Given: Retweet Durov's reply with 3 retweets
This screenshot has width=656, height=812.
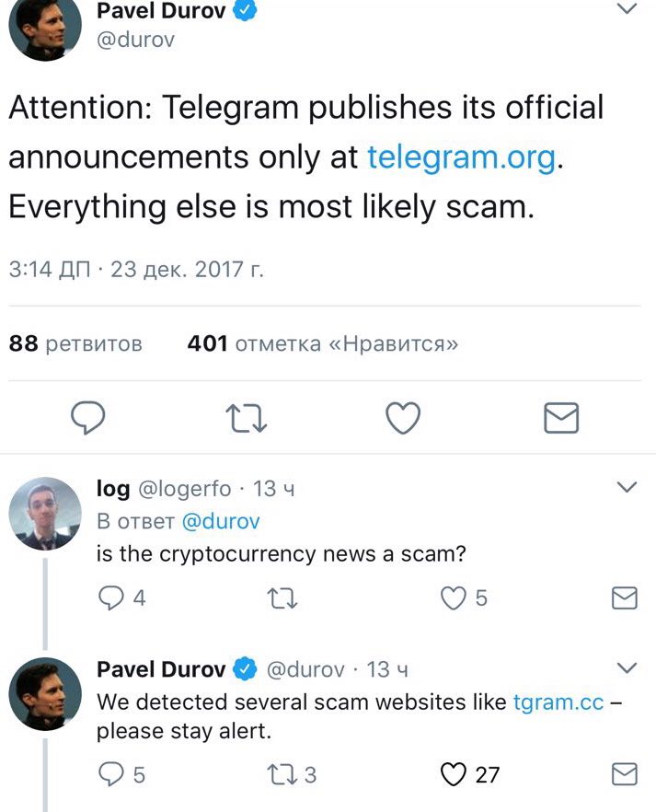Looking at the screenshot, I should tap(292, 775).
